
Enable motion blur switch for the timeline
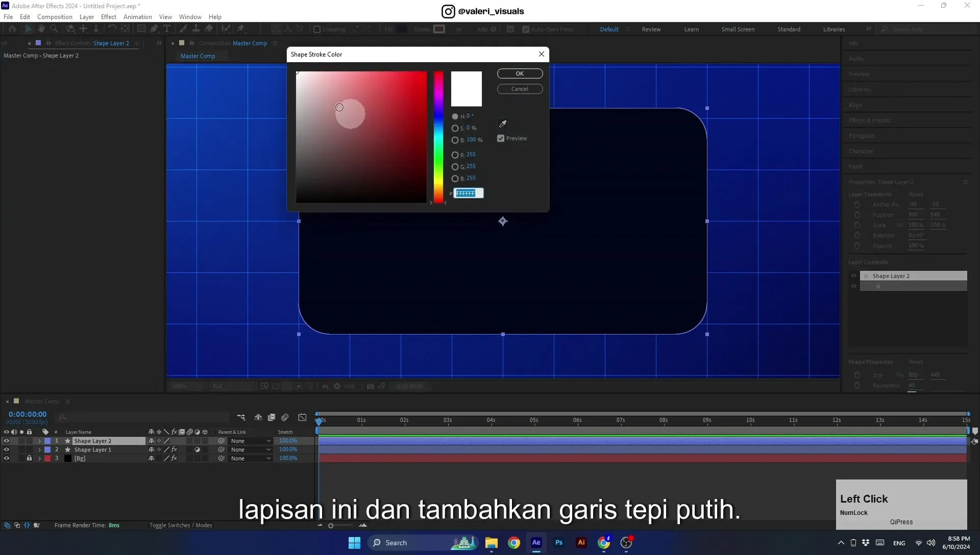click(x=285, y=417)
